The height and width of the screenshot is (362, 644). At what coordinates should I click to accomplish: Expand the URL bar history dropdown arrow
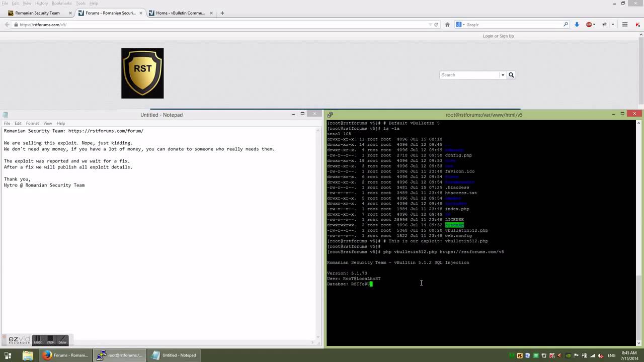click(x=430, y=24)
